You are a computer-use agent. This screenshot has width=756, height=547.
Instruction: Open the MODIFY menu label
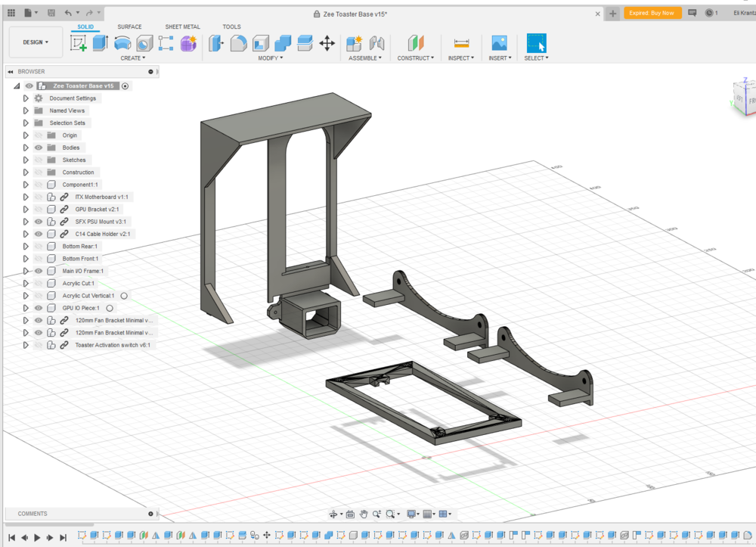click(270, 57)
